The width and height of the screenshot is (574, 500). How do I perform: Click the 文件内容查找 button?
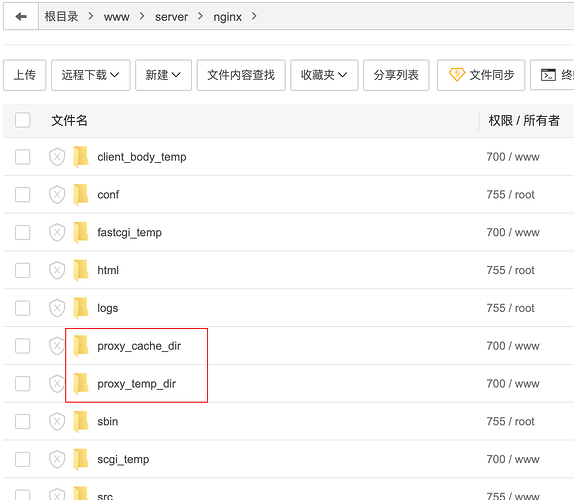pyautogui.click(x=241, y=75)
